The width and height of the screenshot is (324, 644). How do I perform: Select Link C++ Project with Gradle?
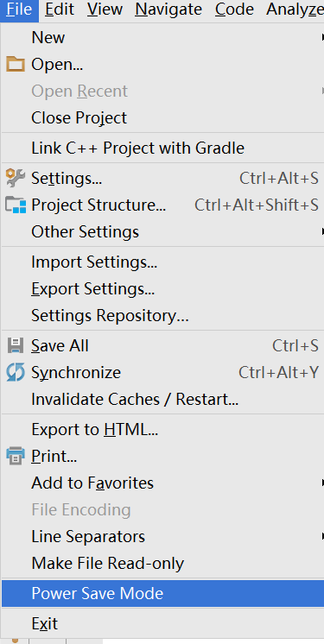click(x=162, y=148)
